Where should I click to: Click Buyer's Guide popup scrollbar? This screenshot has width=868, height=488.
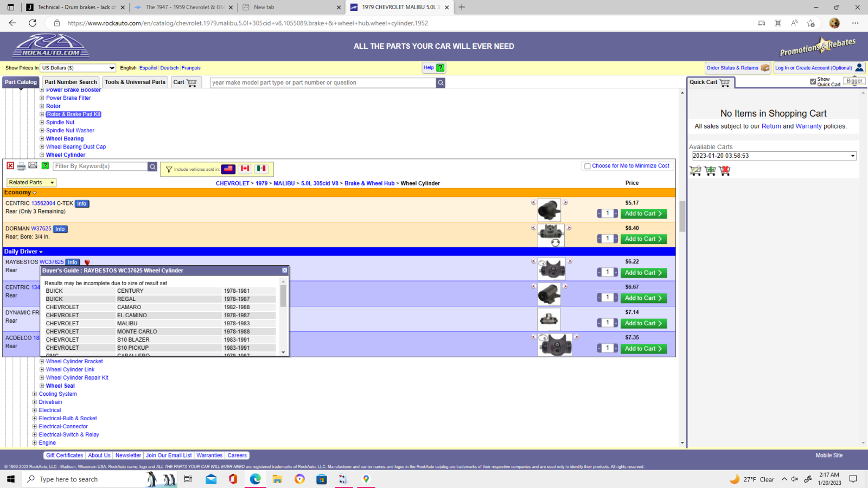pos(283,296)
